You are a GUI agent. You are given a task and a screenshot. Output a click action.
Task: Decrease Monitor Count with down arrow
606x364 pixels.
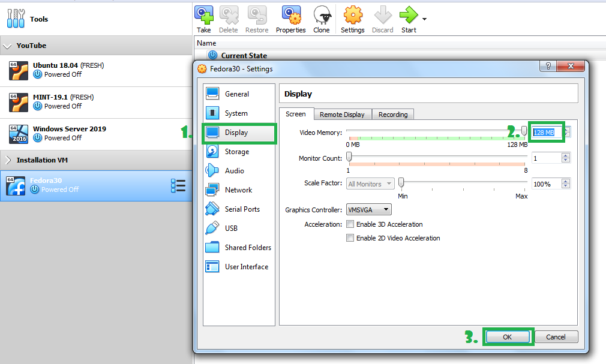point(566,160)
